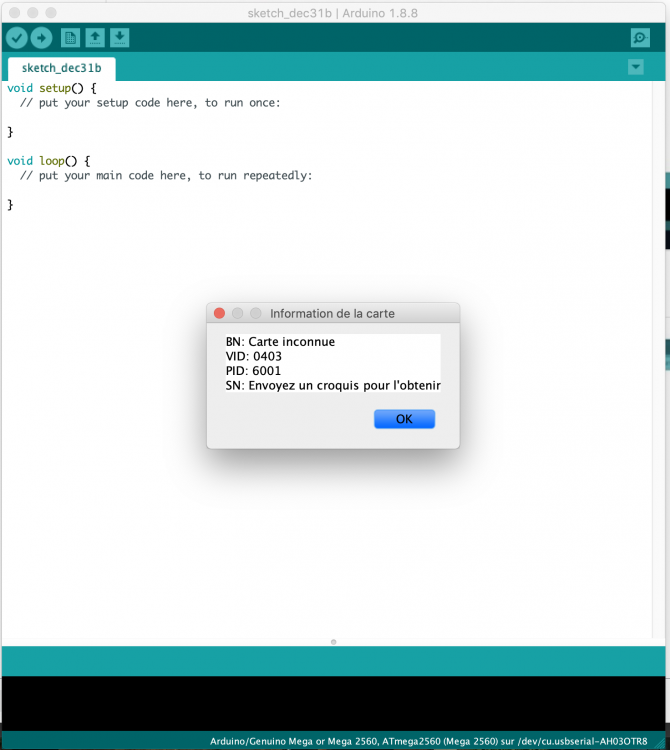670x750 pixels.
Task: Click the board and port status text
Action: click(428, 741)
